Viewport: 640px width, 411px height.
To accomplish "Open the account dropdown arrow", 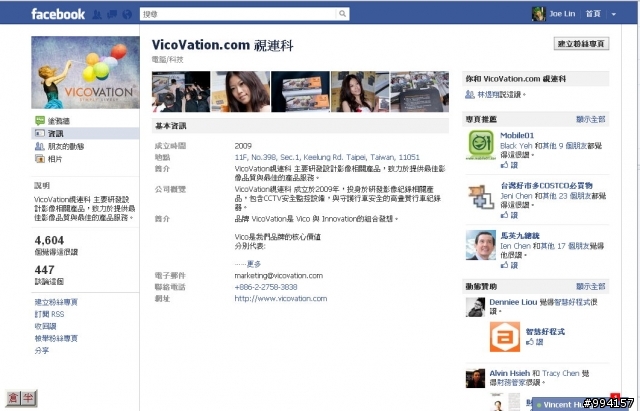I will click(x=613, y=14).
